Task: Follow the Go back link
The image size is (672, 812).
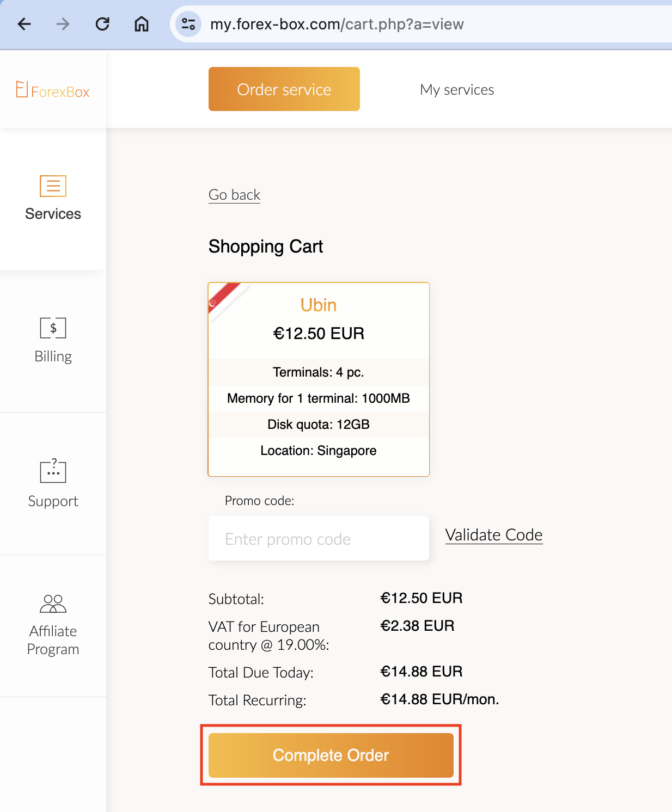Action: pyautogui.click(x=234, y=195)
